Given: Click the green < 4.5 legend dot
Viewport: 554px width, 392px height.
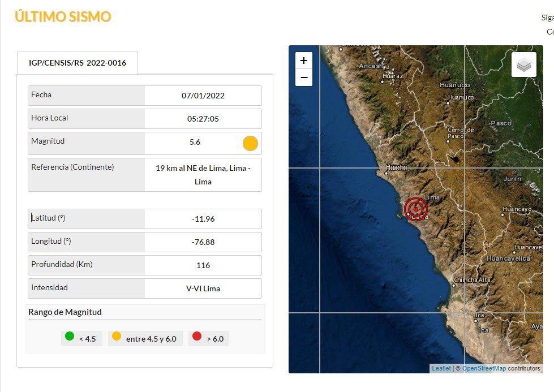Looking at the screenshot, I should [x=70, y=336].
